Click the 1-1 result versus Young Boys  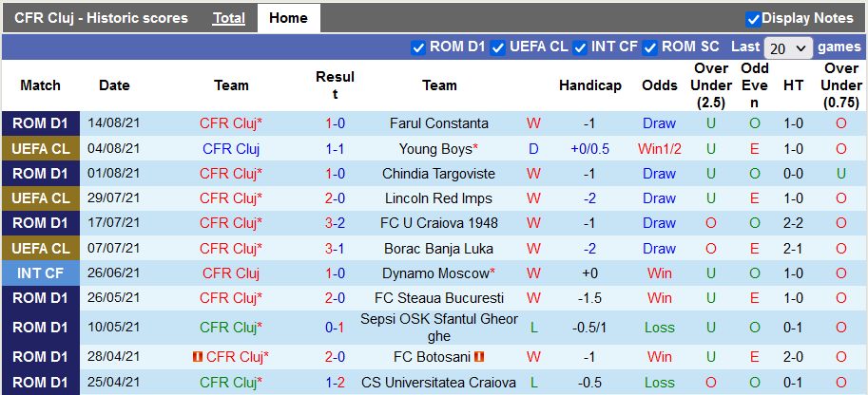pos(335,149)
